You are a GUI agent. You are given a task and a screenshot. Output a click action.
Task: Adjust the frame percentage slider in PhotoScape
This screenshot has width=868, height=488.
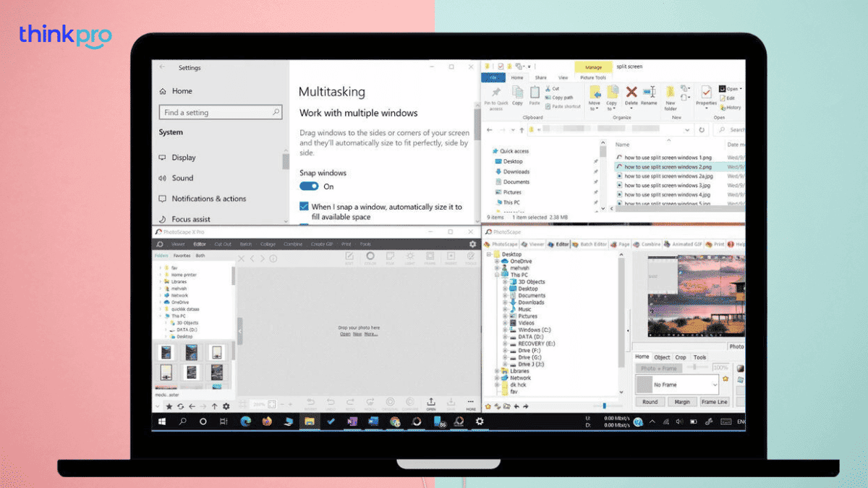click(x=696, y=367)
